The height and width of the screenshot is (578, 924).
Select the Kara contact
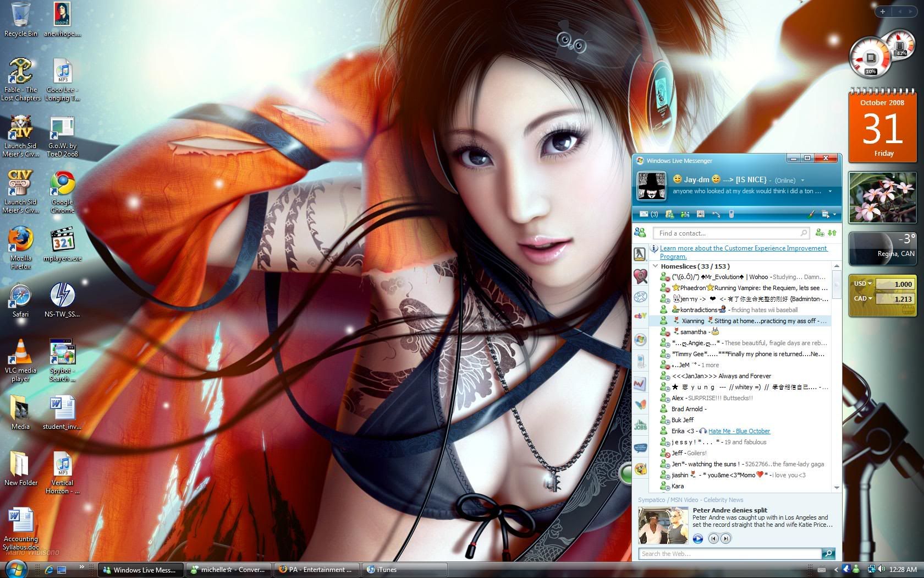tap(740, 486)
